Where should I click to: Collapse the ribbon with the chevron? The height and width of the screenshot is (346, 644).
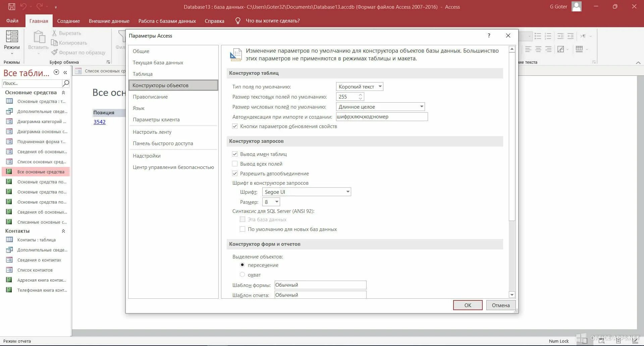tap(638, 63)
